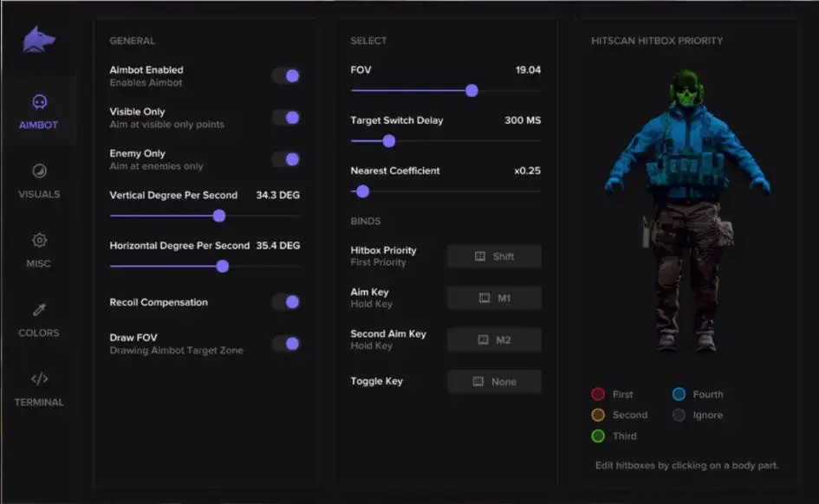This screenshot has height=504, width=819.
Task: Click the Nearest Coefficient slider handle
Action: point(362,191)
